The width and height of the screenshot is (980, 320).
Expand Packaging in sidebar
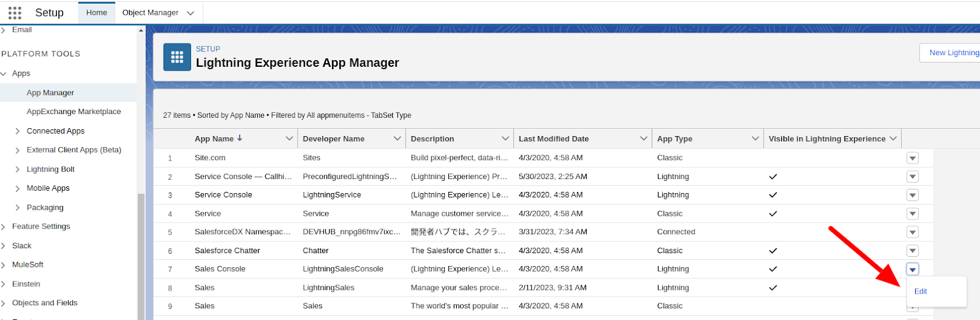tap(17, 208)
